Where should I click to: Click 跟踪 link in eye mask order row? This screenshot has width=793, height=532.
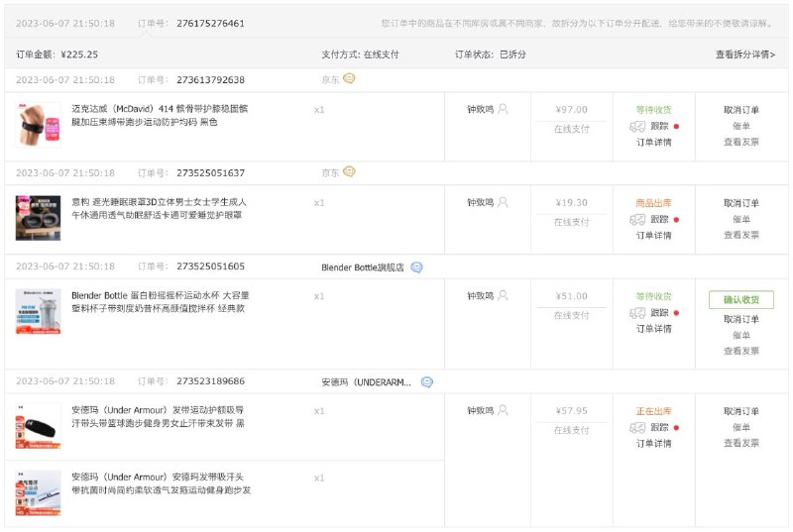(659, 219)
